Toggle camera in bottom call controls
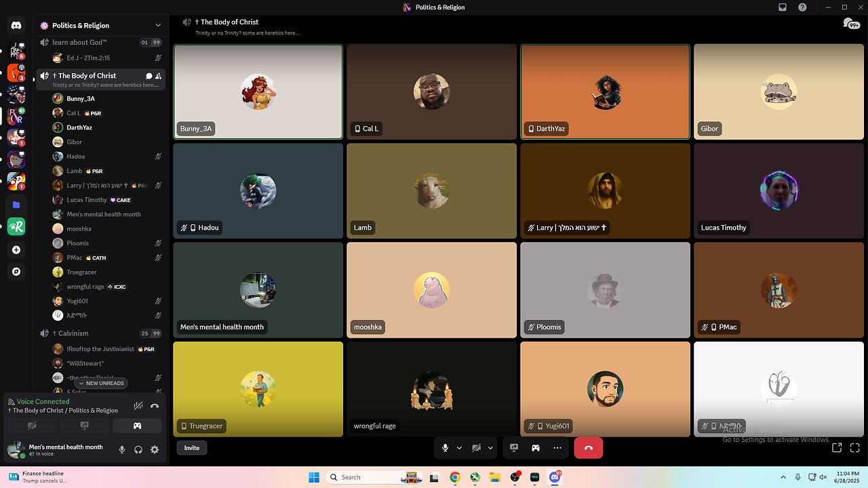The image size is (868, 488). (476, 447)
